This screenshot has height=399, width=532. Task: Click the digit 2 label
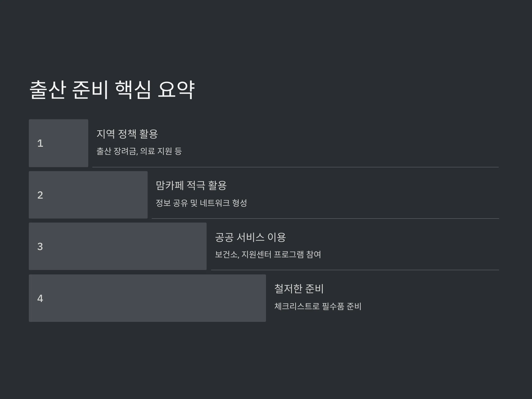coord(40,195)
